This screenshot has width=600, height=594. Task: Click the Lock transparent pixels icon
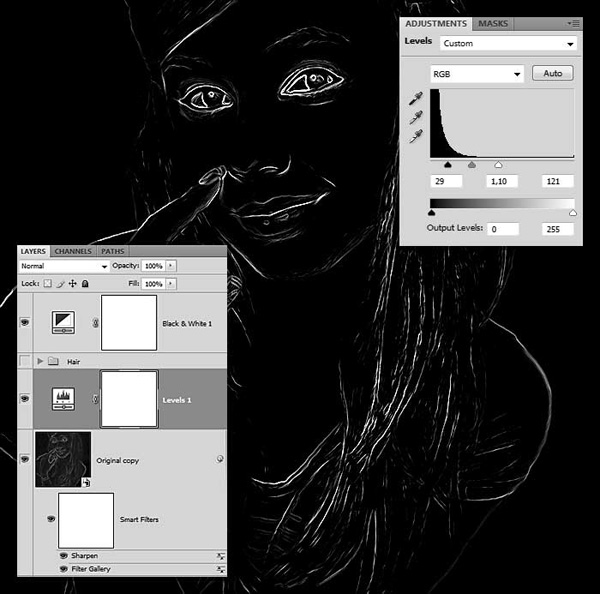pos(47,284)
